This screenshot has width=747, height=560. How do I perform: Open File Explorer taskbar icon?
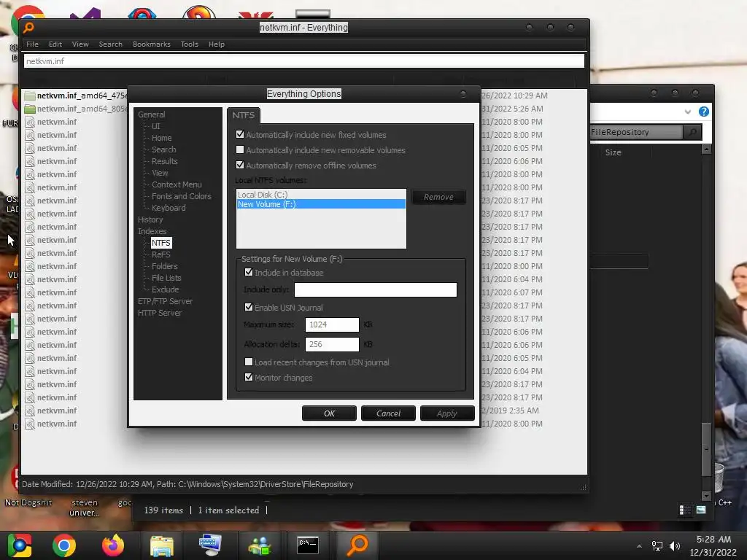[x=162, y=545]
